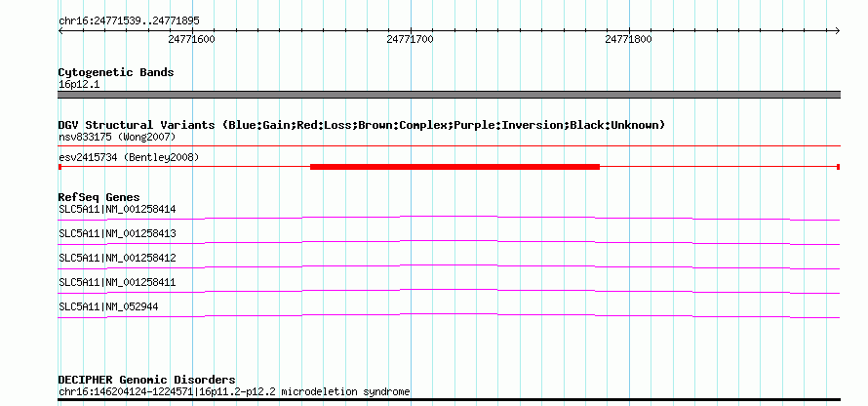The image size is (868, 406).
Task: Click the magenta NM_052944 gene line
Action: [449, 314]
